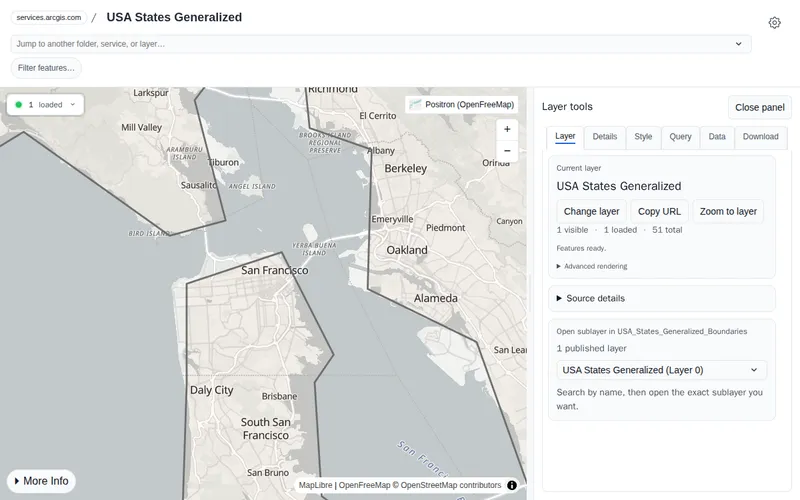The height and width of the screenshot is (500, 800).
Task: Click the Oakland map label
Action: click(407, 251)
